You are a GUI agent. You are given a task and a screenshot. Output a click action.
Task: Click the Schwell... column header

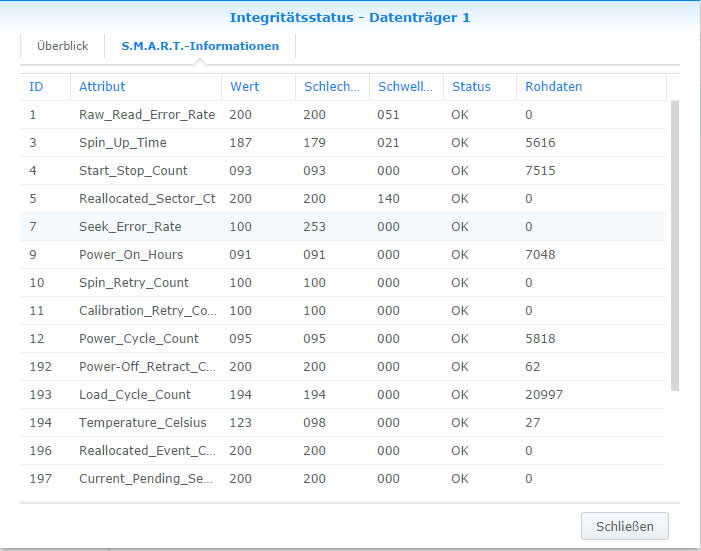406,87
